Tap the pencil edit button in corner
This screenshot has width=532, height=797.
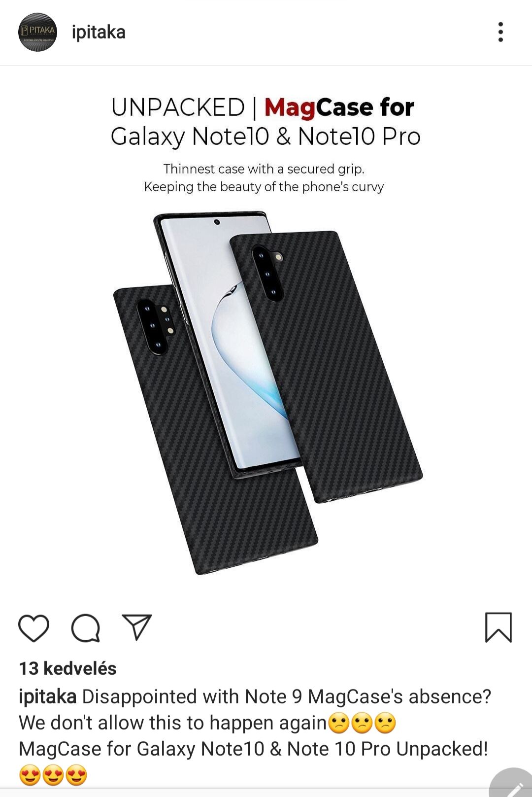(x=513, y=784)
